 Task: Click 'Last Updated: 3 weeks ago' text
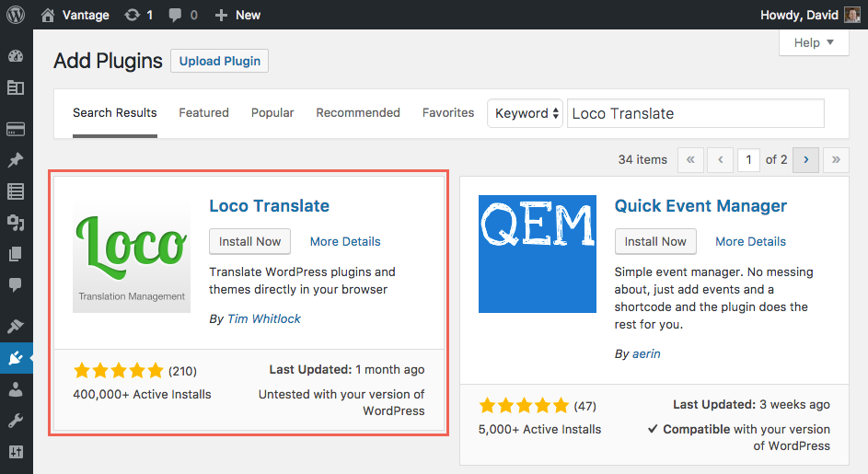[x=752, y=405]
